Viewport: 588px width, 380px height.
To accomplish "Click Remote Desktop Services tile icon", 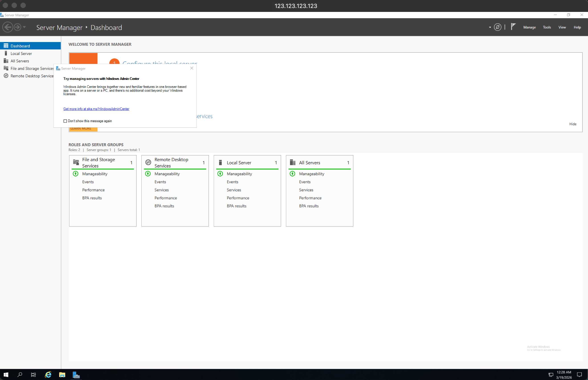I will [148, 162].
